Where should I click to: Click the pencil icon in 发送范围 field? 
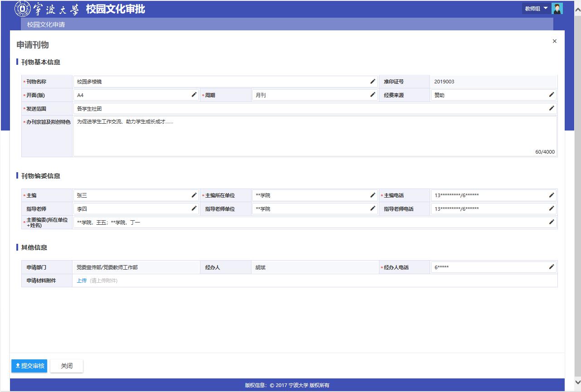tap(551, 108)
